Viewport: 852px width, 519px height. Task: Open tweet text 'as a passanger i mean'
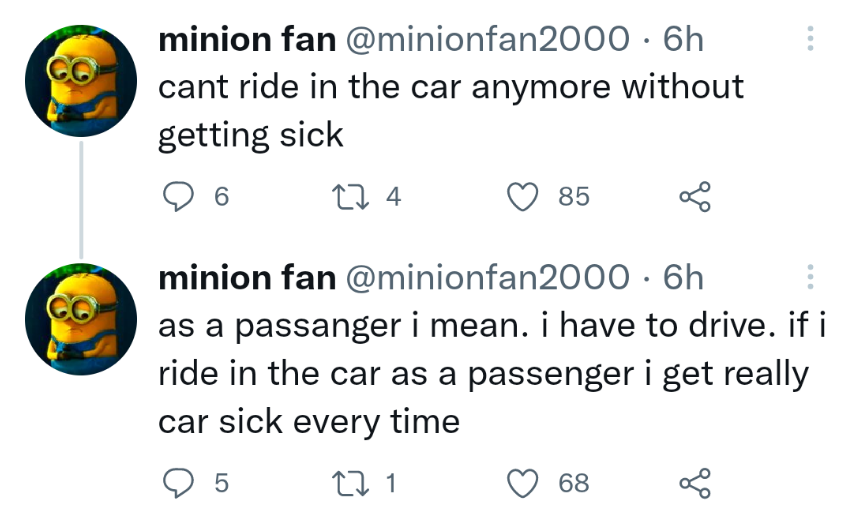(343, 326)
